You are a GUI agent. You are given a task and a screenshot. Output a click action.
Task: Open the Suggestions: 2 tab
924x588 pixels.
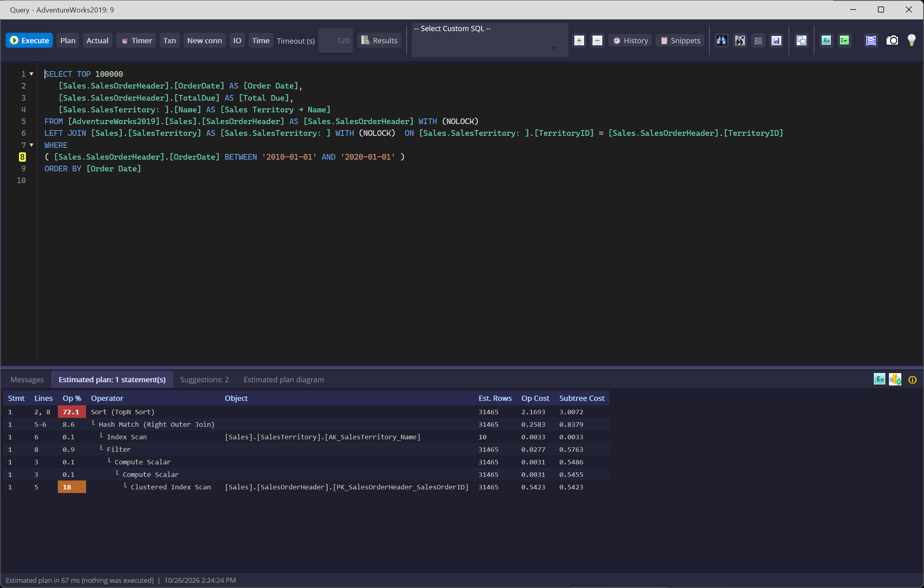click(205, 379)
